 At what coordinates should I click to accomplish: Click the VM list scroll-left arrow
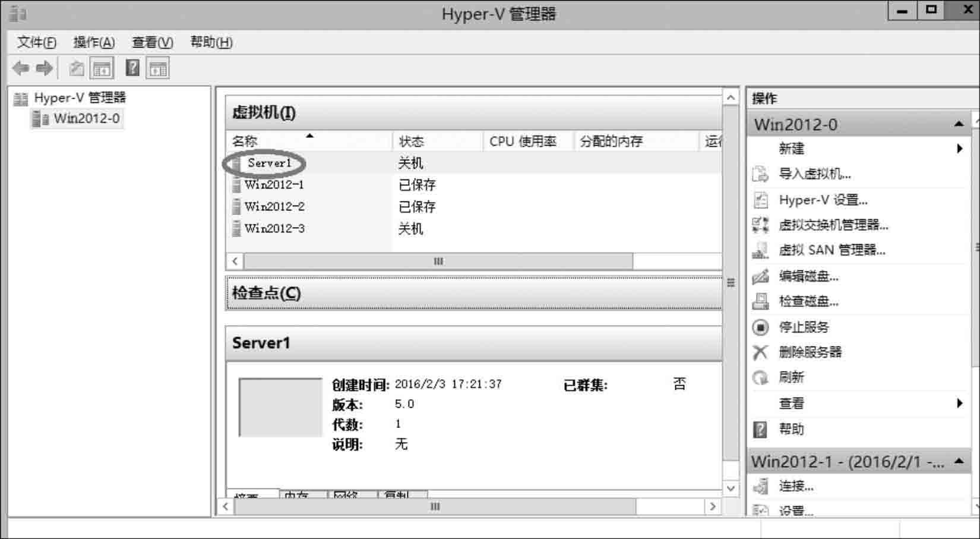235,261
